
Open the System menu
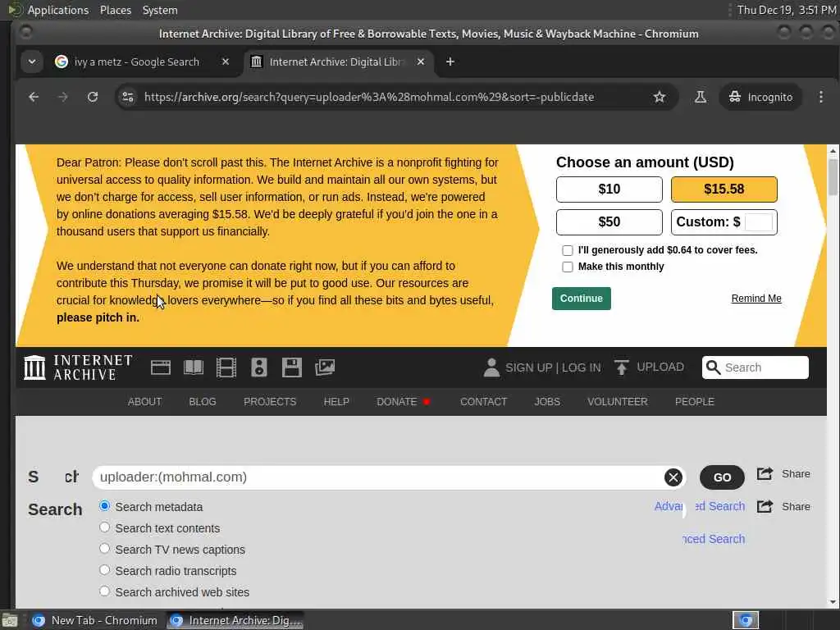tap(160, 10)
